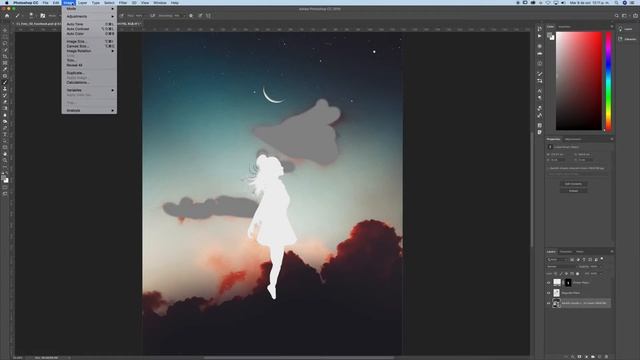This screenshot has height=360, width=640.
Task: Open the Actions panel play icon
Action: (540, 36)
